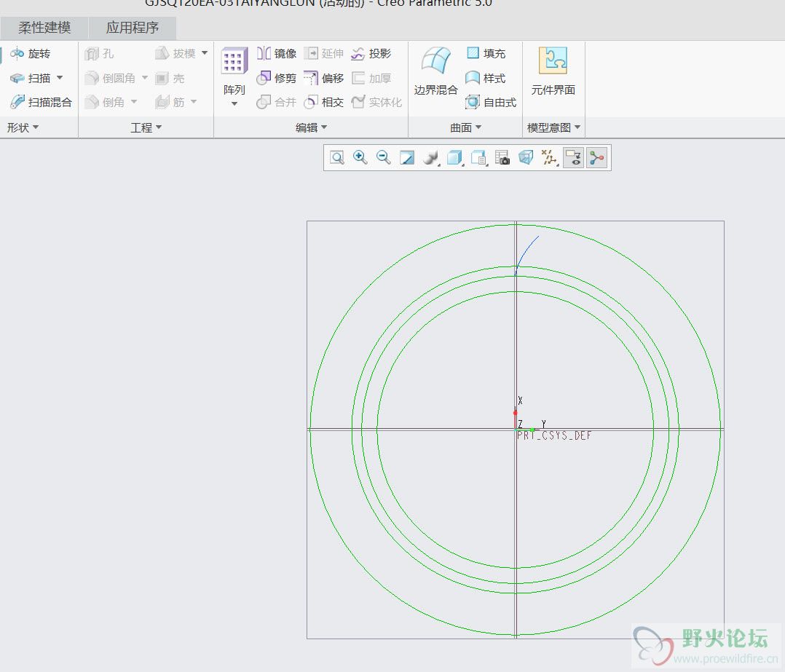785x672 pixels.
Task: Click the 孔 (Hole) tool
Action: [99, 54]
